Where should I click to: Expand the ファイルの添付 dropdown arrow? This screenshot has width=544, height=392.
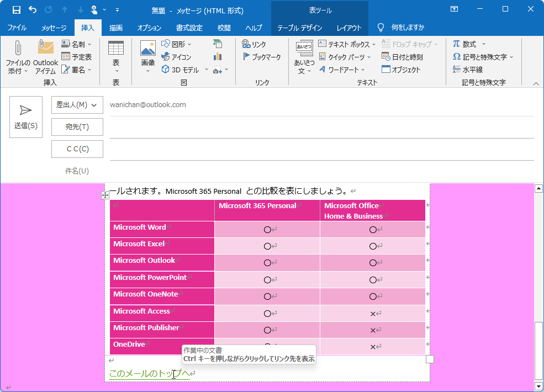pyautogui.click(x=26, y=71)
